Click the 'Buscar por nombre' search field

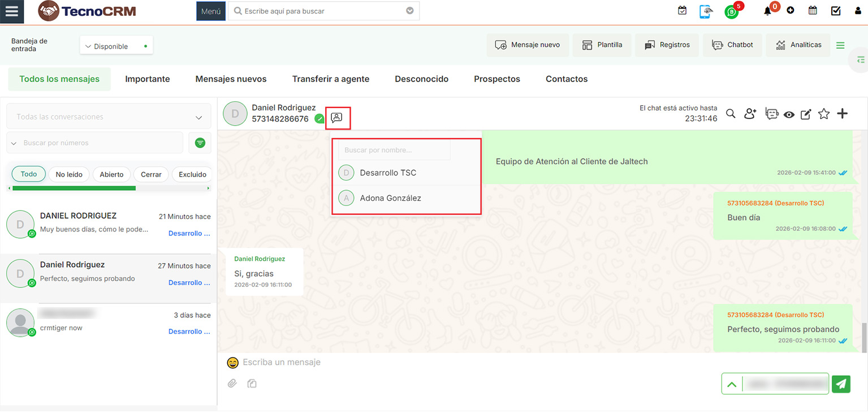pyautogui.click(x=394, y=150)
